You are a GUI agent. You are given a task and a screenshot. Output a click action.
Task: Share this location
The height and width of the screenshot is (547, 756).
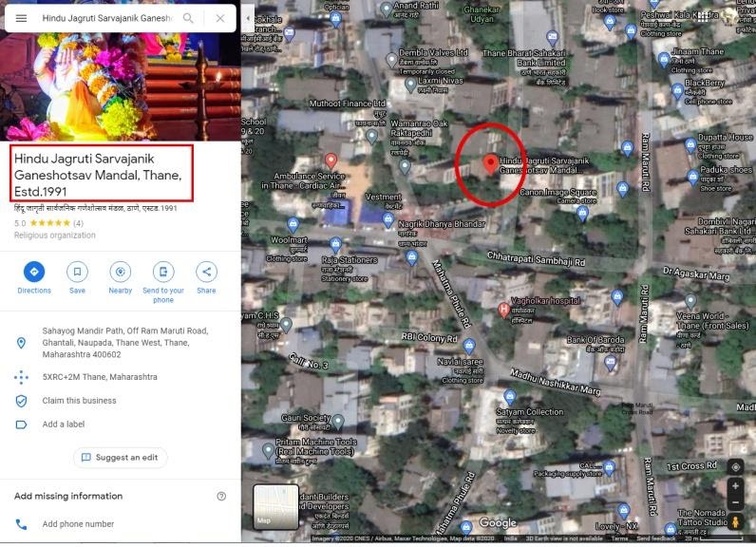206,277
